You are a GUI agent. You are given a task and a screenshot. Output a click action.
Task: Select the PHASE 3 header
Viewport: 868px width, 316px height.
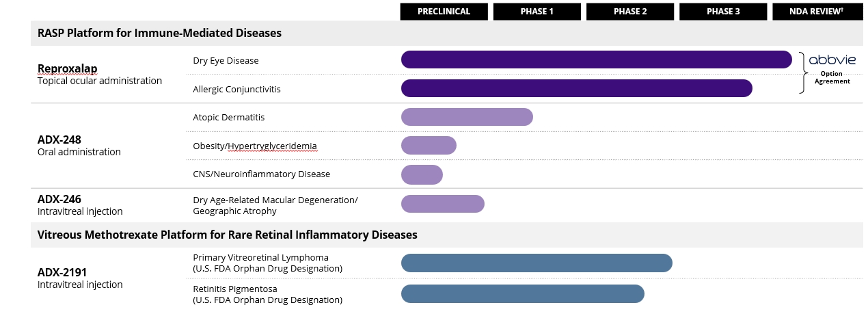722,12
